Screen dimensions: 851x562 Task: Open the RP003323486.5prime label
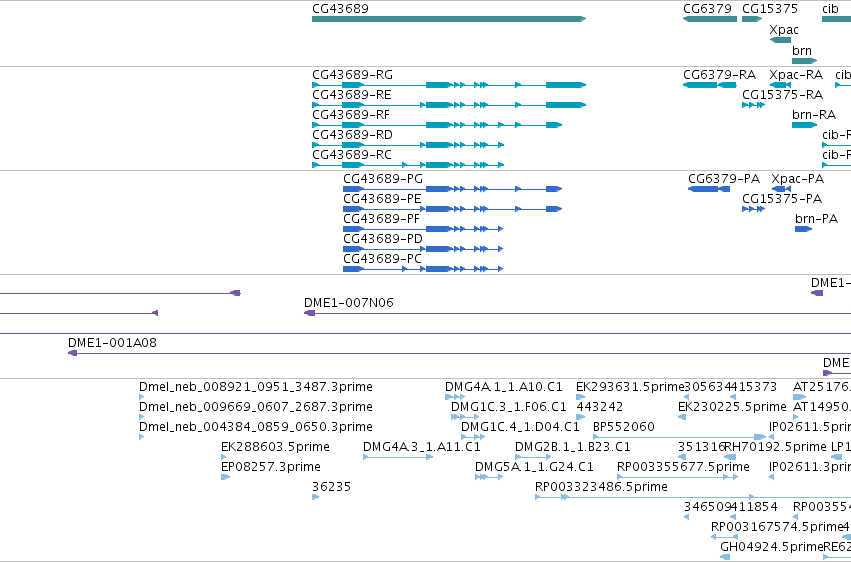601,487
